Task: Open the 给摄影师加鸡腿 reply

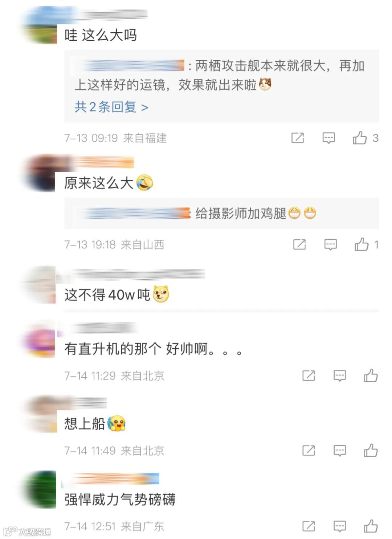Action: pyautogui.click(x=221, y=213)
